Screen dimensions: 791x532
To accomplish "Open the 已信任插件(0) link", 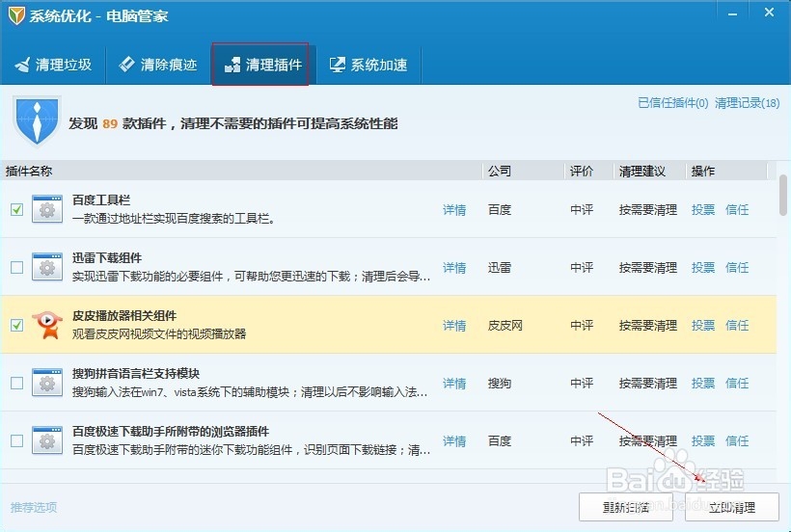I will coord(673,103).
